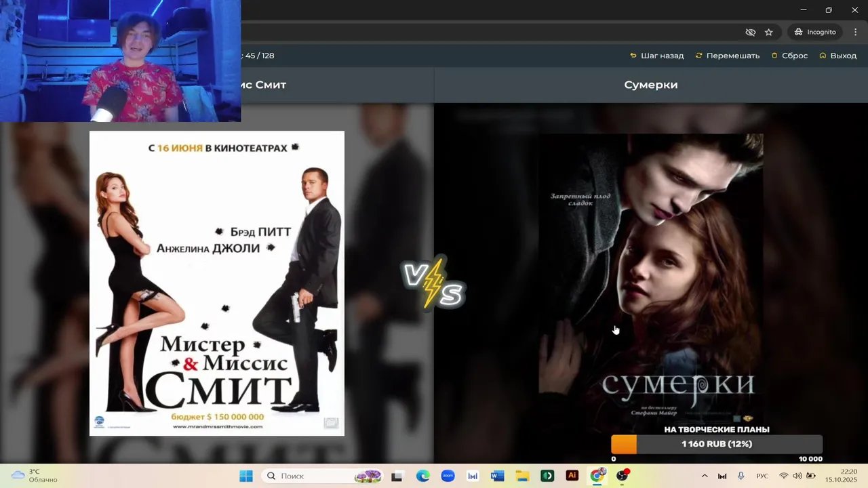Click the M icon in system tray
The height and width of the screenshot is (488, 868).
point(722,476)
